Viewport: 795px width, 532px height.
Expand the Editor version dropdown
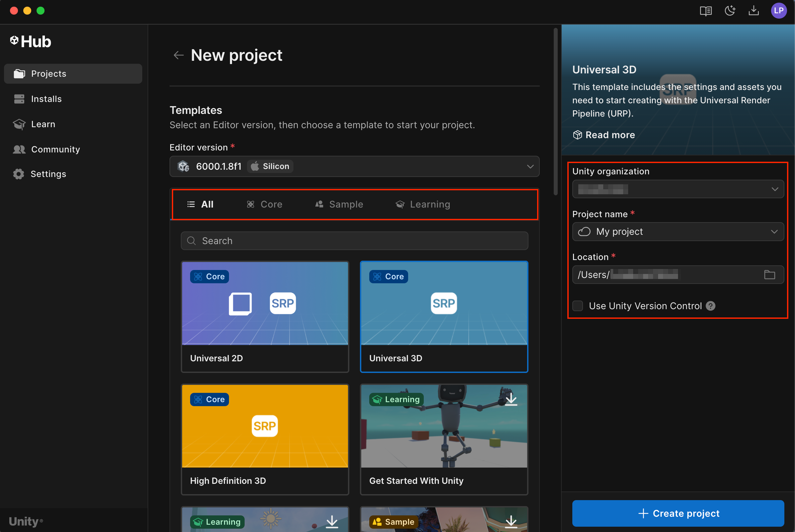[530, 167]
